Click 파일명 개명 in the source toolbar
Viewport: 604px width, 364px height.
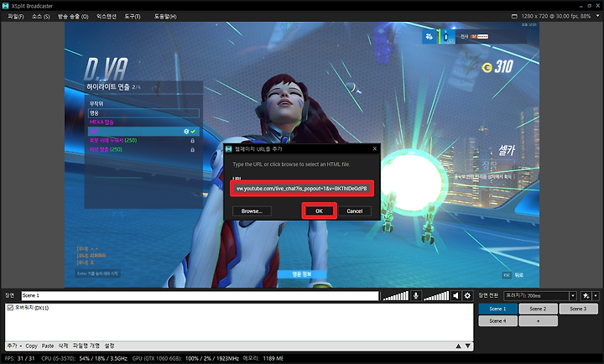(x=86, y=346)
